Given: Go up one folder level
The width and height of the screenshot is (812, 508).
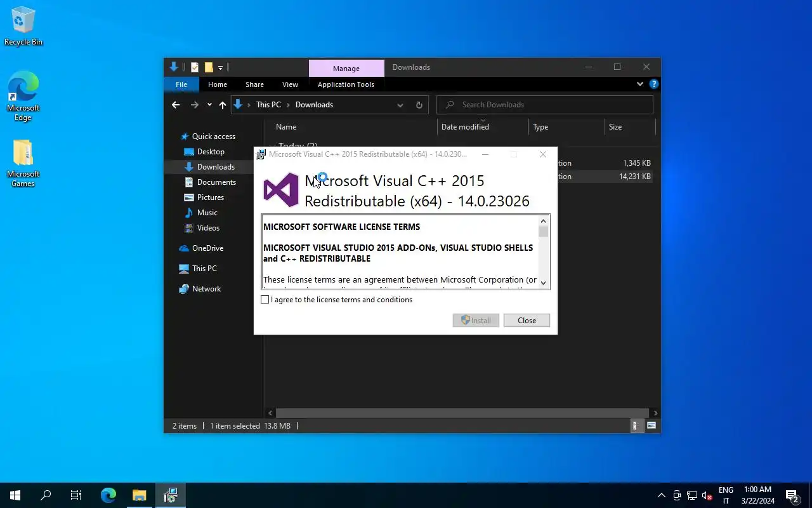Looking at the screenshot, I should [x=223, y=105].
